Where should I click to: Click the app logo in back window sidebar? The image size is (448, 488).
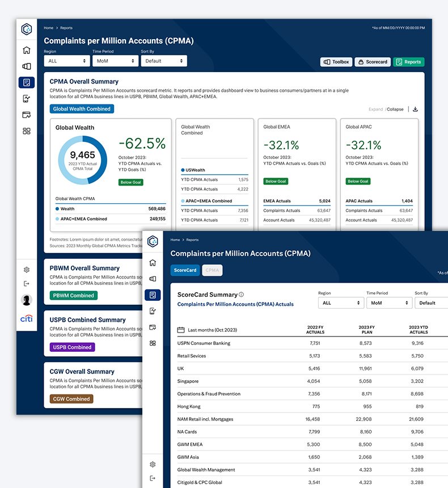point(27,30)
